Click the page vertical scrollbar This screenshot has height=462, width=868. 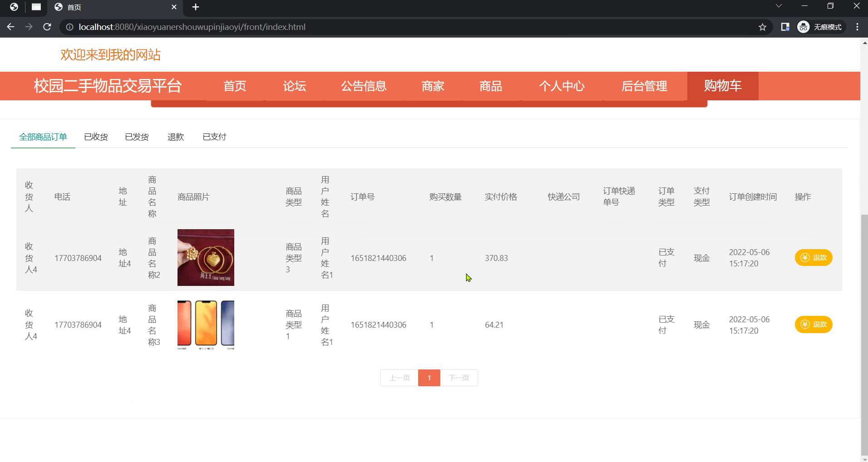coord(864,336)
